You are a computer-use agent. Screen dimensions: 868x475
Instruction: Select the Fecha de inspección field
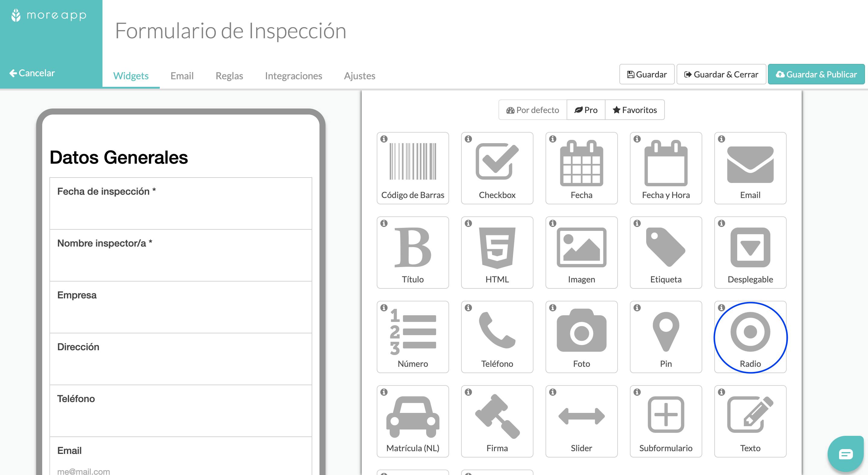(x=181, y=203)
